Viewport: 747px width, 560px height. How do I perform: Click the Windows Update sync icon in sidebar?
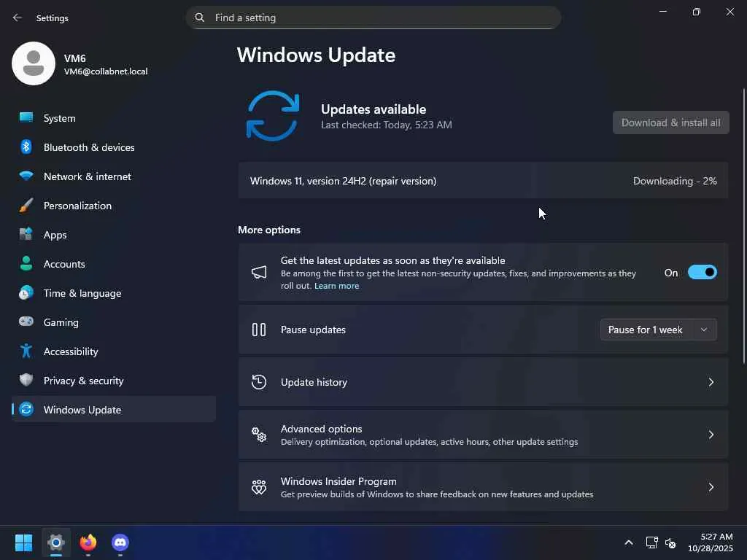(x=26, y=409)
